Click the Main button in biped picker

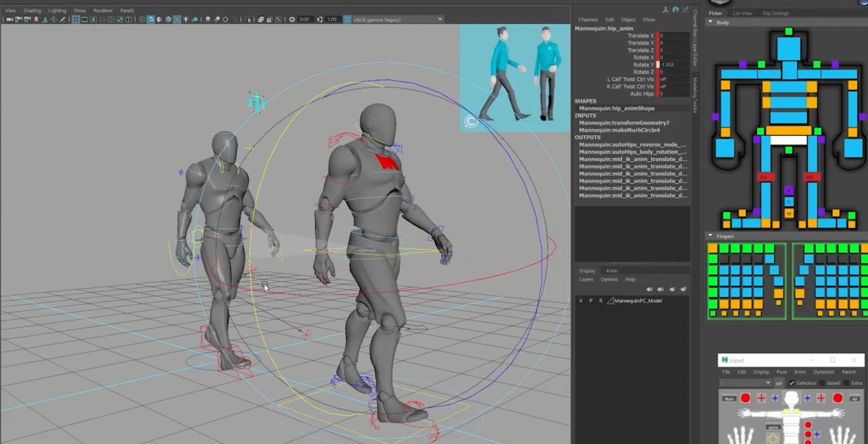point(729,399)
